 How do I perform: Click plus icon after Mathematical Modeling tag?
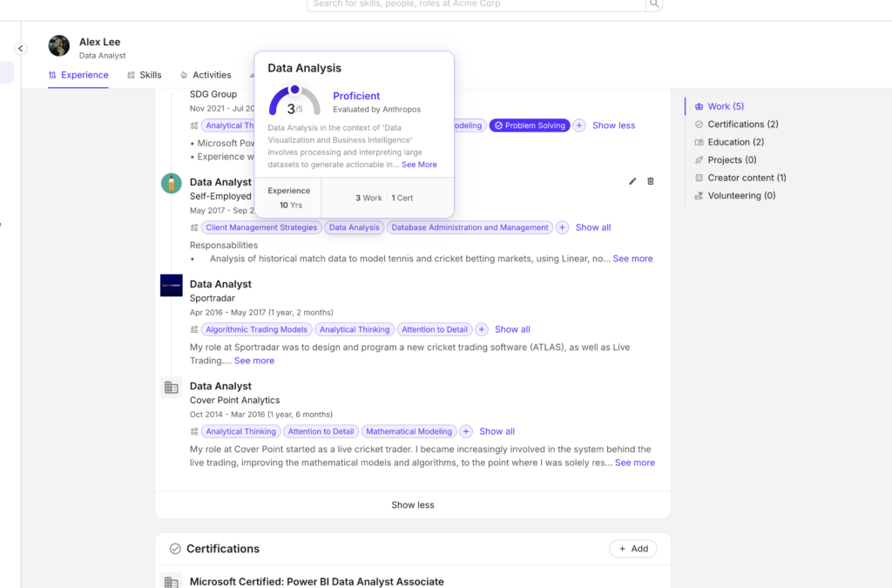coord(466,431)
